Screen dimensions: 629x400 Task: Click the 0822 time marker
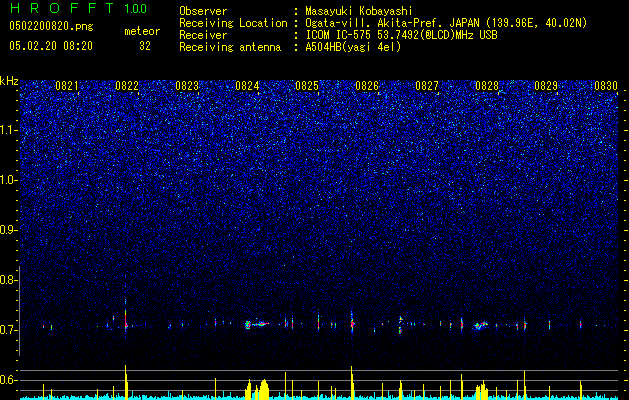coord(127,86)
